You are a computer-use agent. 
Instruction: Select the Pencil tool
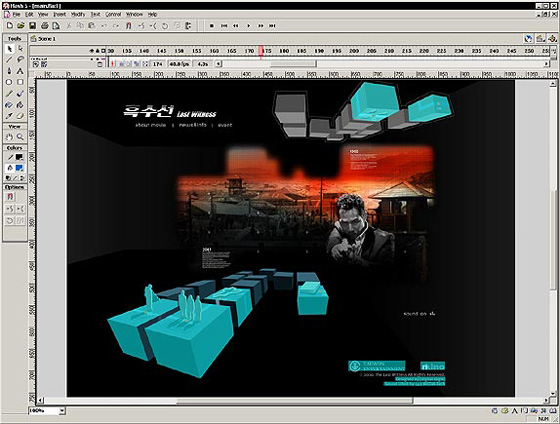point(10,93)
